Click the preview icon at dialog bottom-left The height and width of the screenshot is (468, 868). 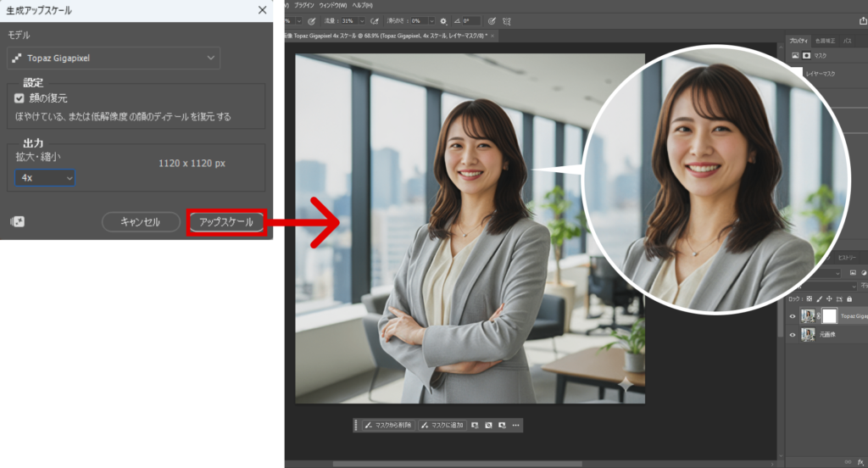coord(17,222)
